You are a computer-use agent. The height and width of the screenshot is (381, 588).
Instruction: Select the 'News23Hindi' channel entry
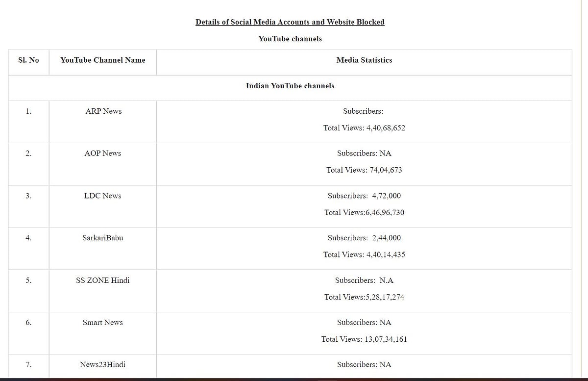click(x=102, y=365)
